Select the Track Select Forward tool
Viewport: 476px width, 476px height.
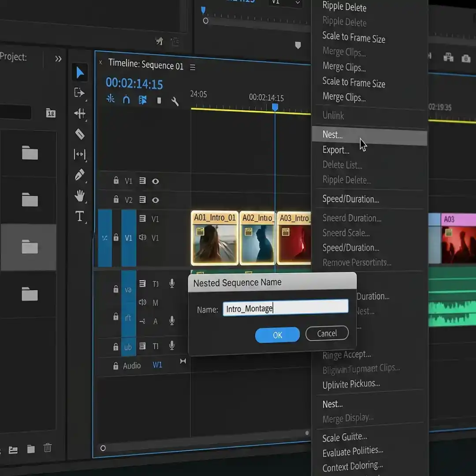[x=79, y=93]
